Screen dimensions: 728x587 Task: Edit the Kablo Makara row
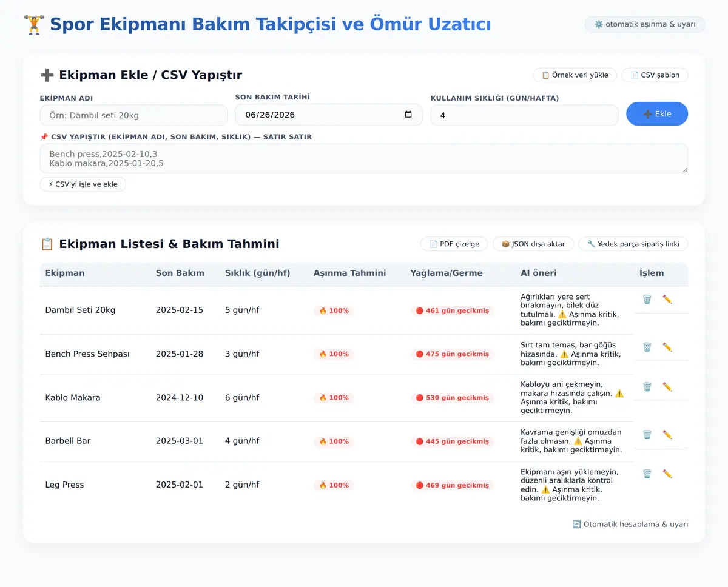[667, 386]
